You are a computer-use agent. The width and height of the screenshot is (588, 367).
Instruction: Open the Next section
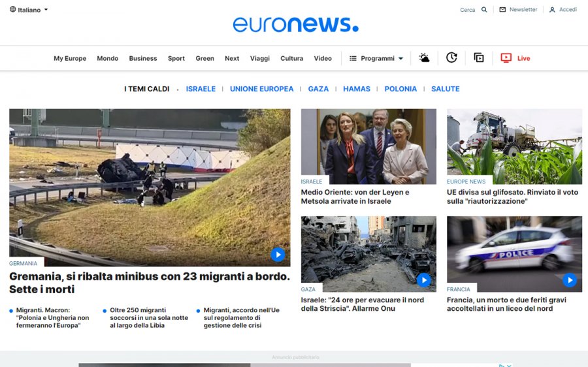click(232, 59)
